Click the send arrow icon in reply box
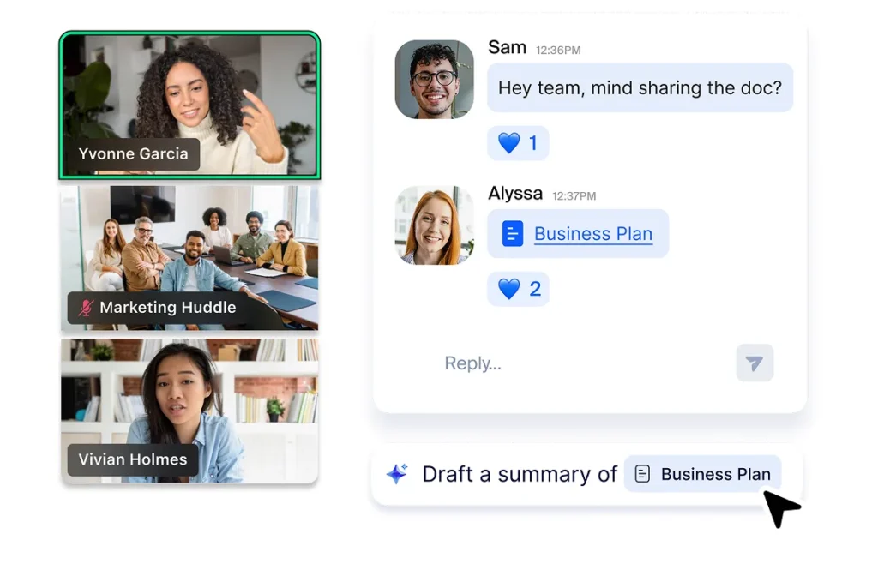This screenshot has width=878, height=588. 755,363
